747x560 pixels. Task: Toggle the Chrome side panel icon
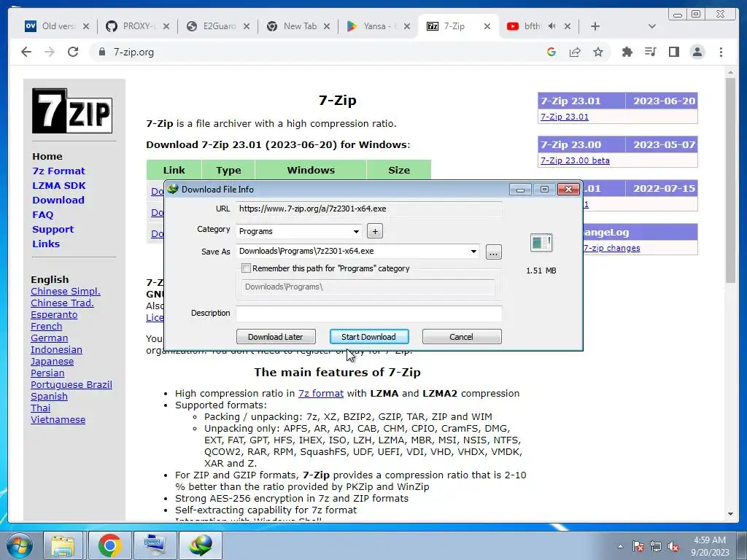point(673,52)
